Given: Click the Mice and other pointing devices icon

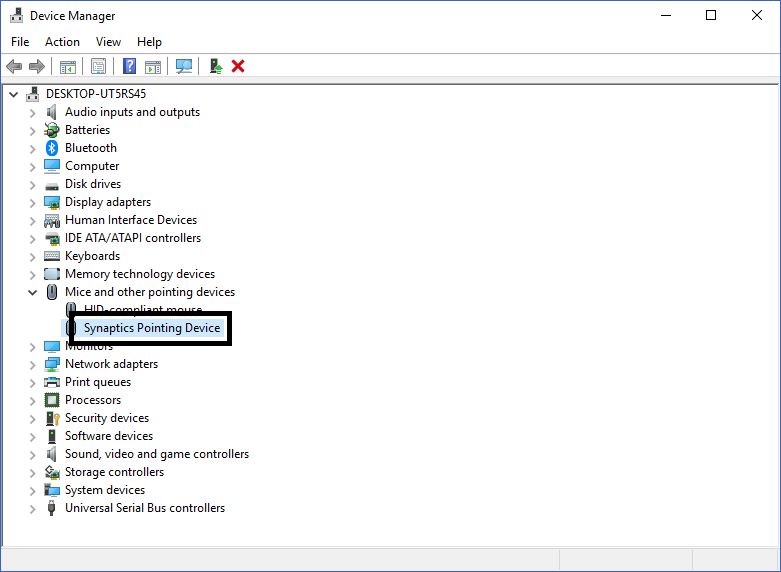Looking at the screenshot, I should (52, 292).
